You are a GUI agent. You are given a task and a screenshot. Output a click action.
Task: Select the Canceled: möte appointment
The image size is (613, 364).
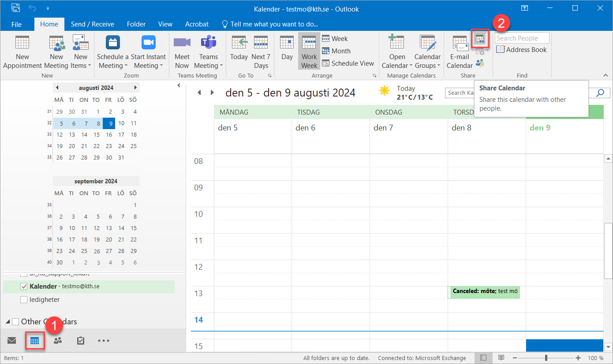pos(484,292)
